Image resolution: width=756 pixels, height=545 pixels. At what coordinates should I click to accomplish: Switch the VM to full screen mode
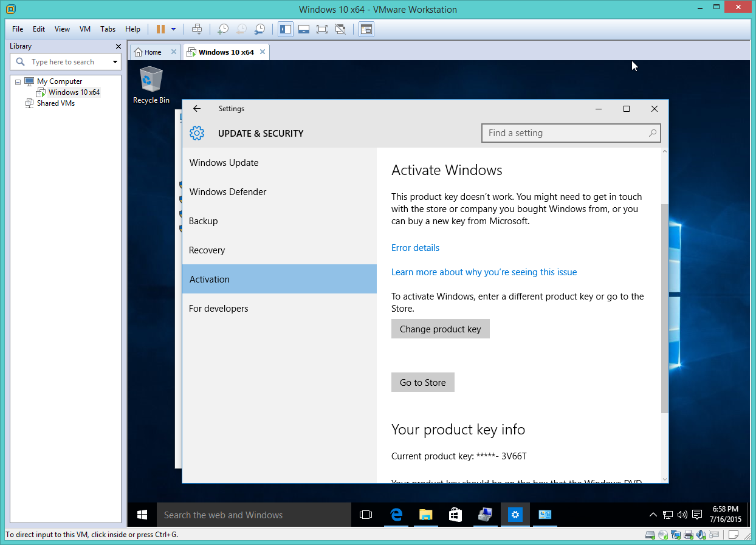pyautogui.click(x=322, y=29)
